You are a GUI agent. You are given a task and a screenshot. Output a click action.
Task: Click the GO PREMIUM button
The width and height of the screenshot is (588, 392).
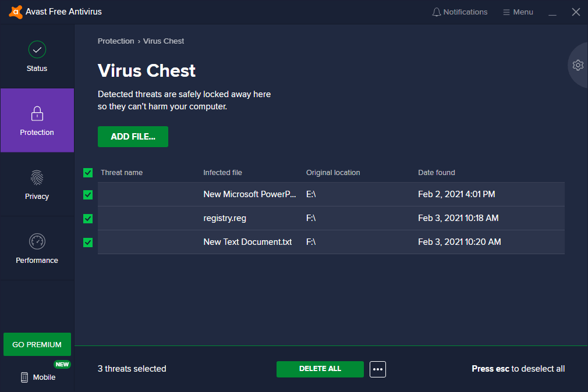click(37, 344)
